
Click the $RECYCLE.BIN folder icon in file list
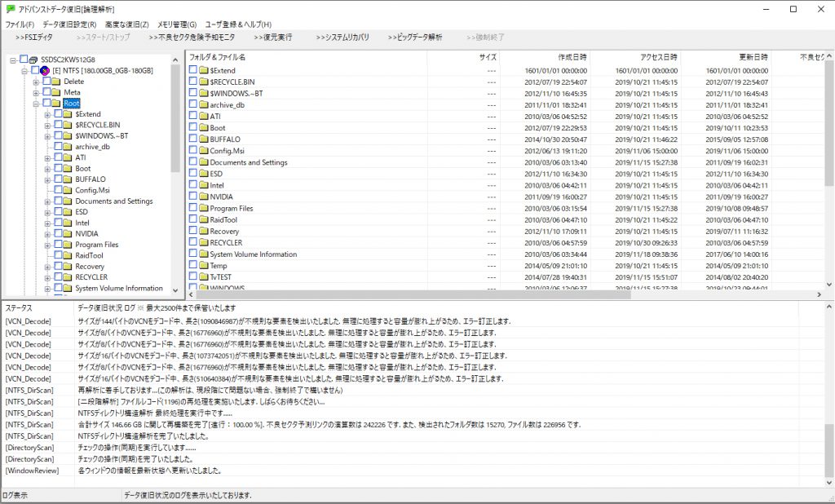point(204,82)
